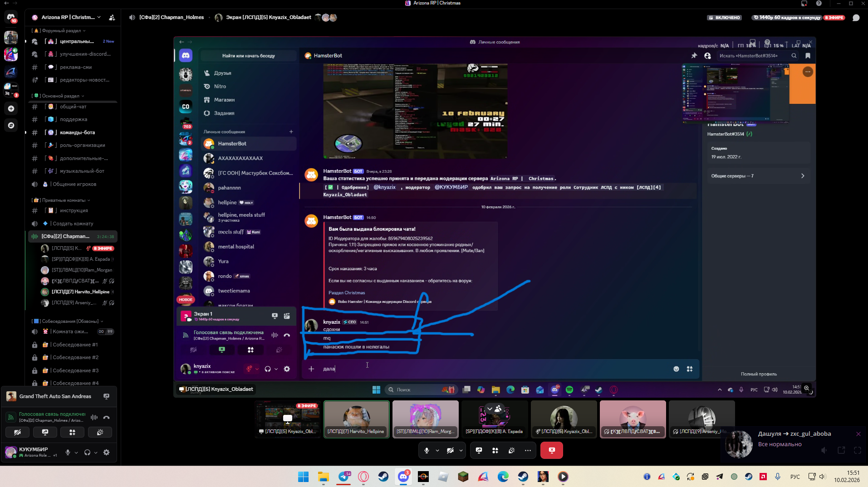Open the microphone device dropdown in call controls
868x487 pixels.
(437, 450)
